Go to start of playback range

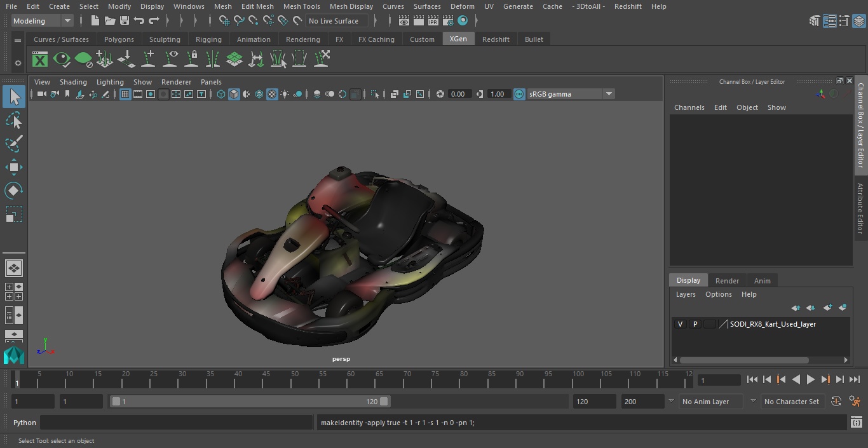coord(752,379)
